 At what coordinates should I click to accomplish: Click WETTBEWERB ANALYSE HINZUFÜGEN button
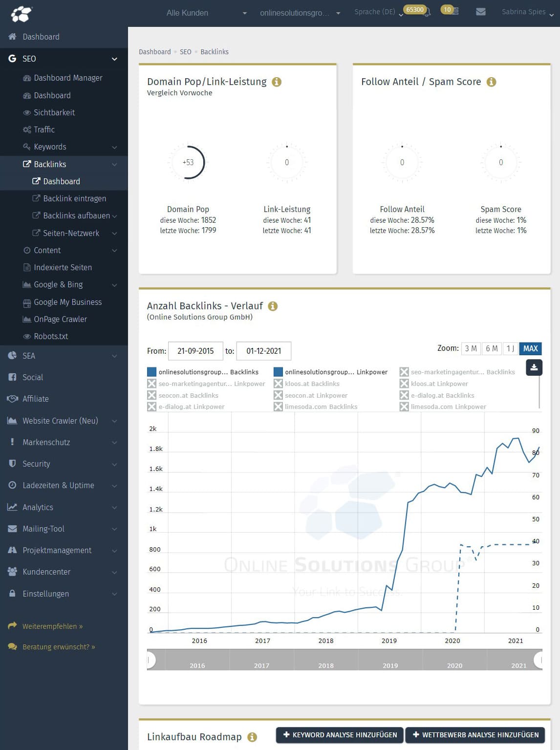pyautogui.click(x=475, y=735)
